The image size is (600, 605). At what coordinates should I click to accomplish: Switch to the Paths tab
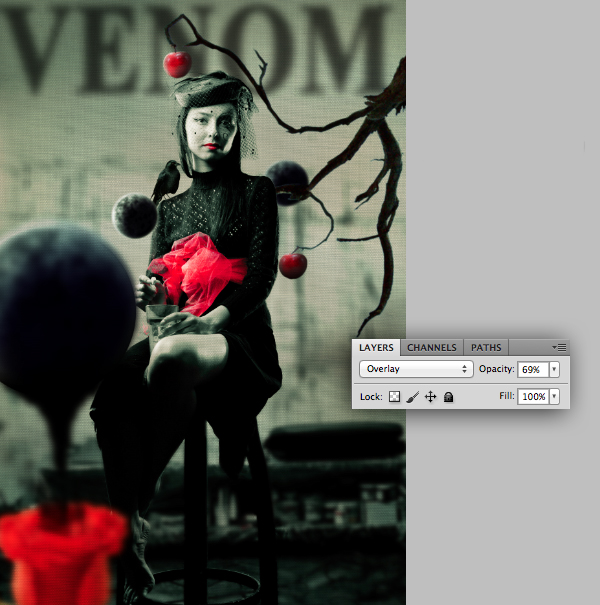tap(486, 348)
